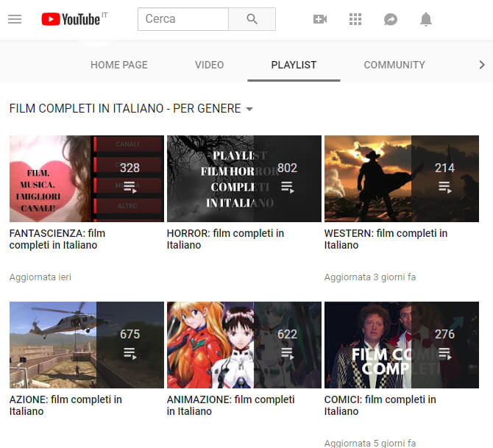The height and width of the screenshot is (448, 493).
Task: Click the 'Aggiornata 3 giorni fa' text
Action: coord(370,277)
